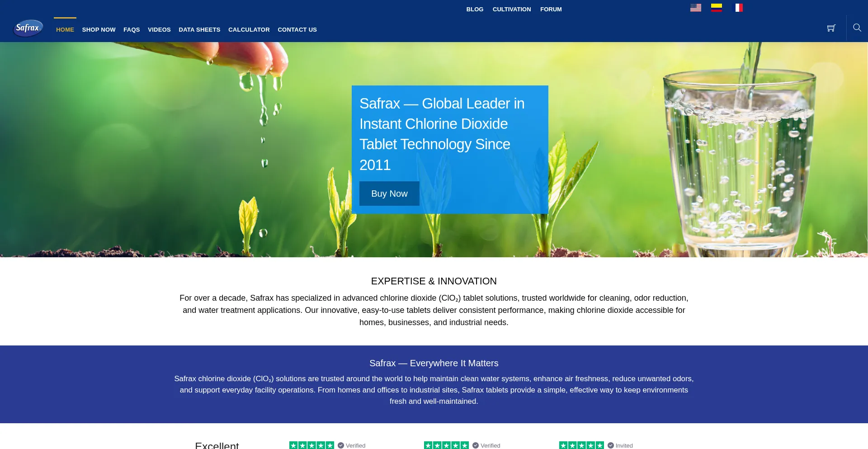Click the middle five-star review rating
Screen dimensions: 868x449
[446, 445]
